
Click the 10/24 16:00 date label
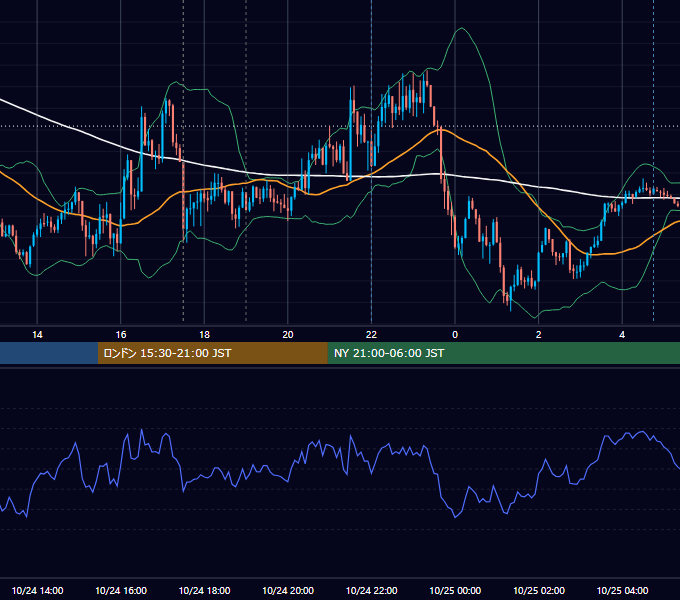click(x=121, y=591)
